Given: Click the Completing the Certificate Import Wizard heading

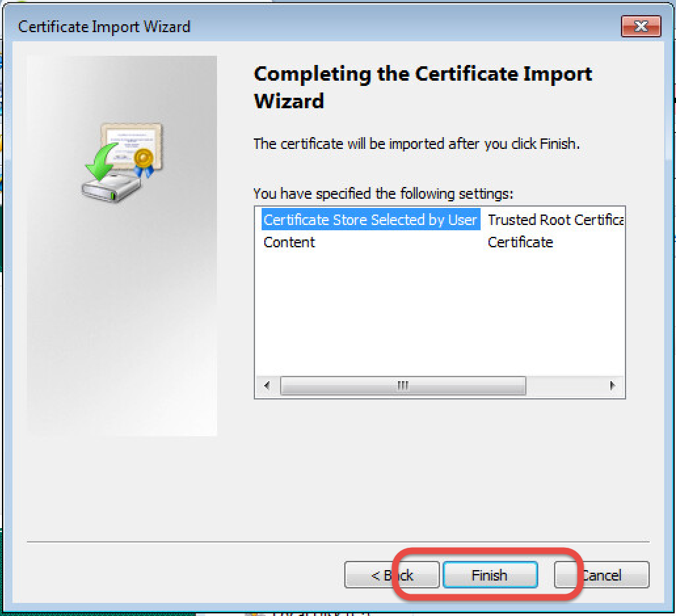Looking at the screenshot, I should point(422,87).
